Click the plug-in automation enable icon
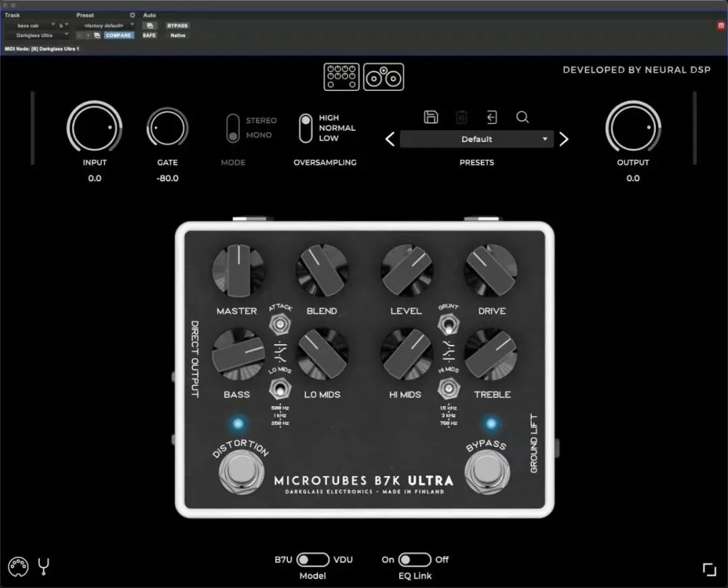 pos(150,26)
